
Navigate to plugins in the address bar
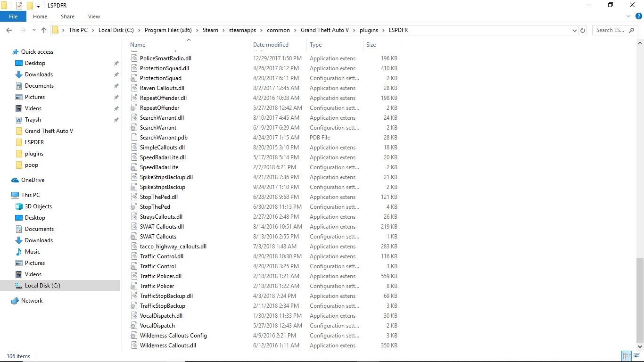369,30
